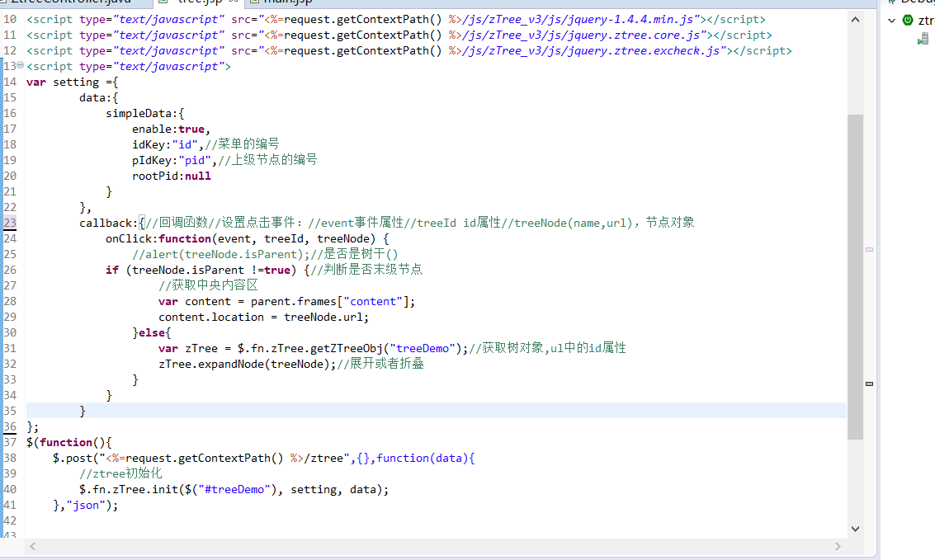Screen dimensions: 935x560
Task: Jump to the pink overview ruler marker
Action: 870,249
